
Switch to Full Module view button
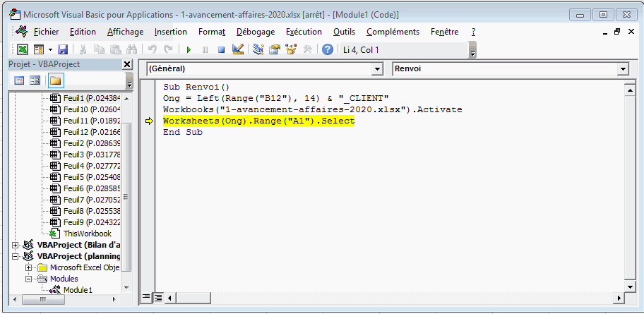tap(158, 297)
